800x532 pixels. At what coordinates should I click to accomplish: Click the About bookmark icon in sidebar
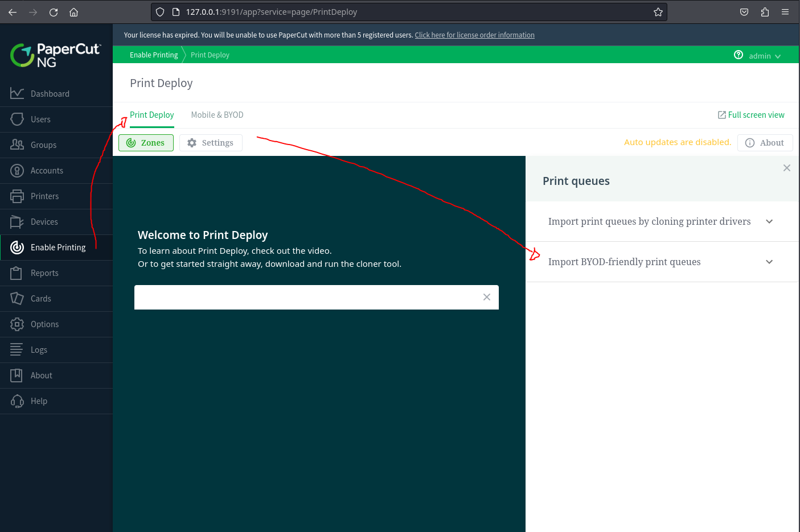(x=17, y=375)
